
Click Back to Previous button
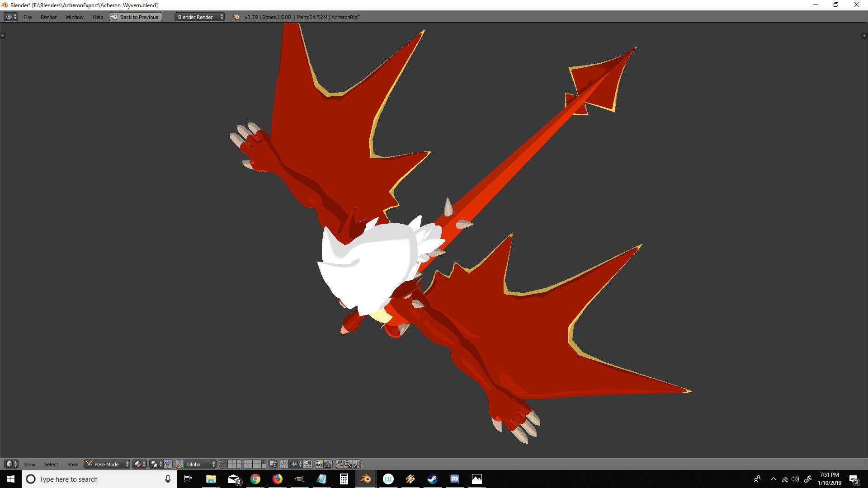136,17
